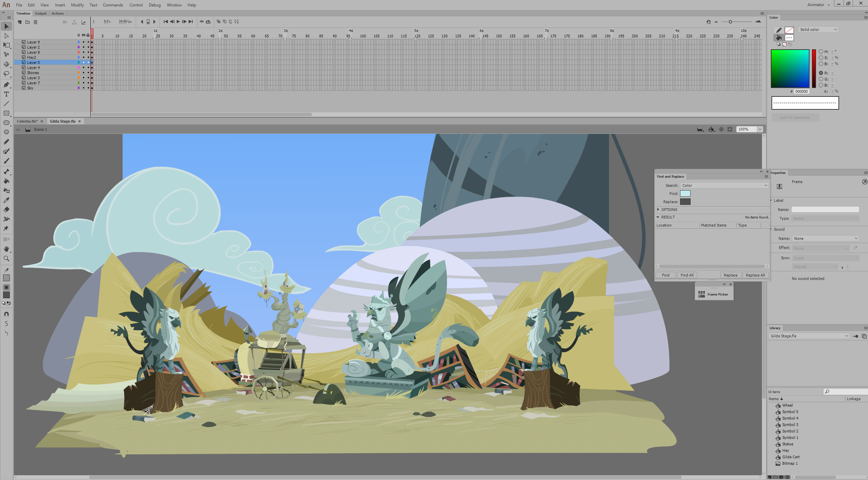Expand the OPTIONS section

point(658,210)
